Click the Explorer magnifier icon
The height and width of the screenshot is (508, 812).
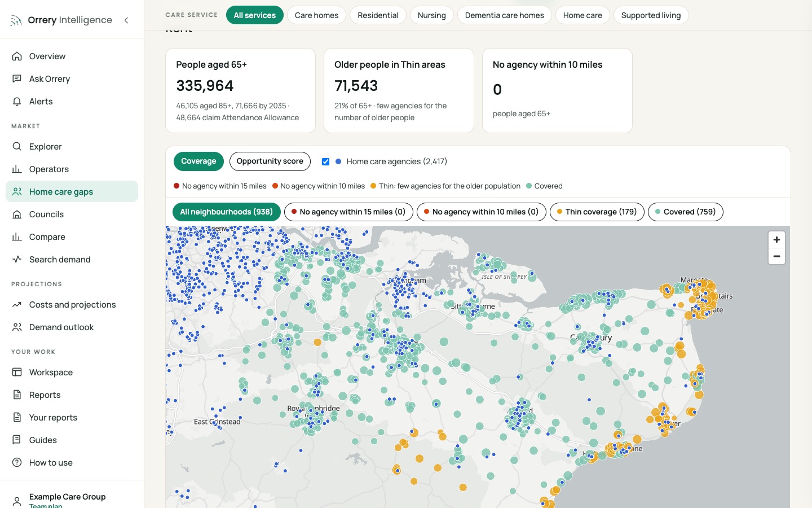(17, 147)
